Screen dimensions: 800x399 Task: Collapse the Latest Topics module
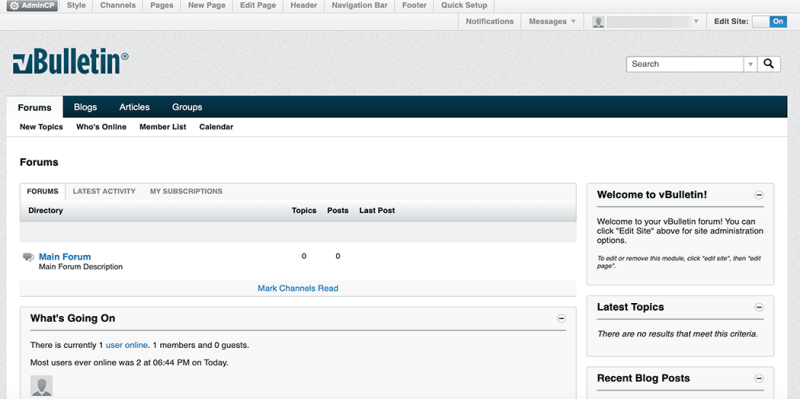[759, 307]
